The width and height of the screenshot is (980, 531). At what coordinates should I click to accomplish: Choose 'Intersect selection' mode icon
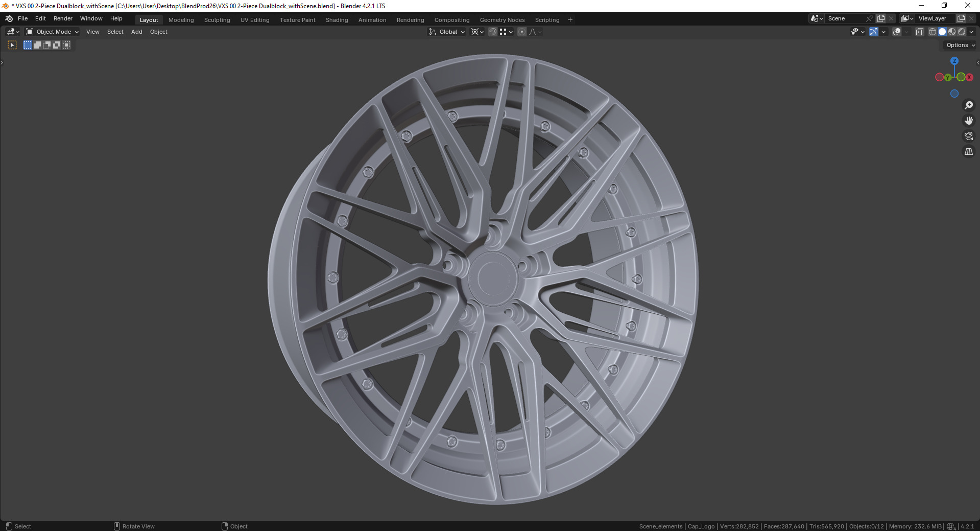point(66,45)
